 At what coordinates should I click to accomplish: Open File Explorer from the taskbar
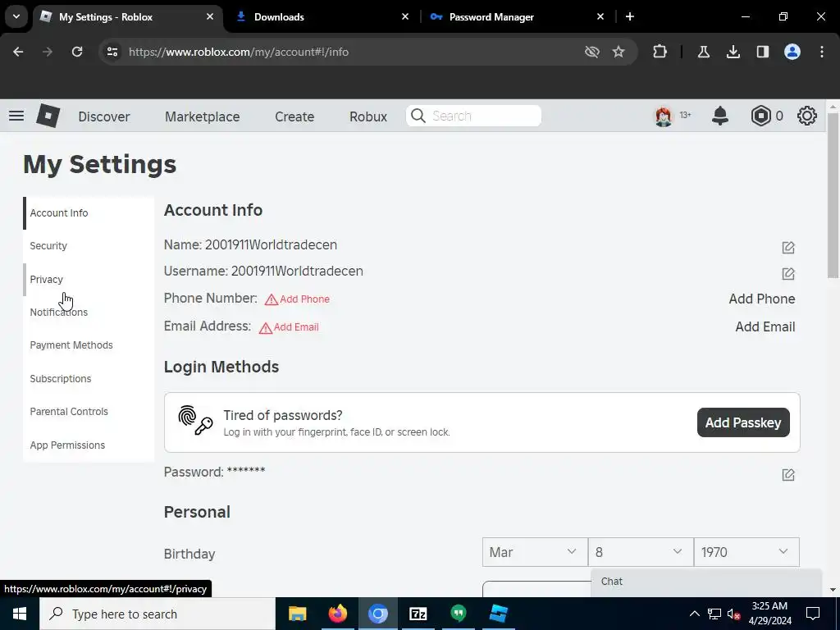tap(297, 614)
